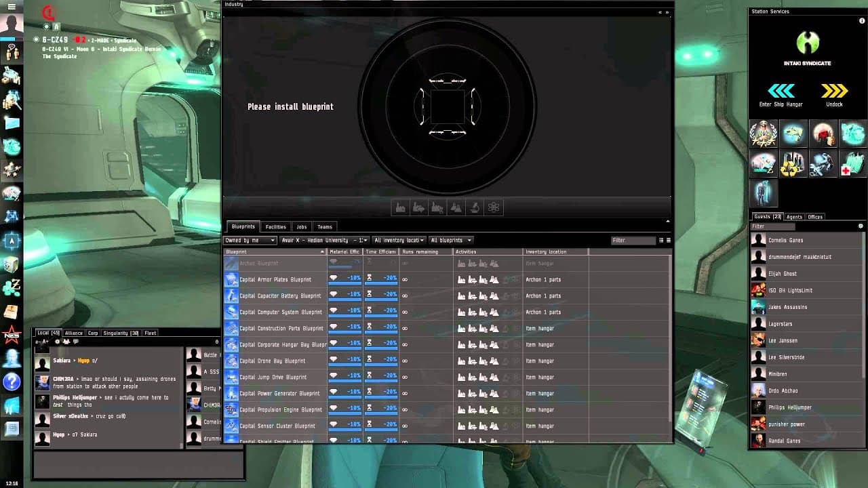Select Capital Sensor Cluster Blueprint row
Image resolution: width=868 pixels, height=488 pixels.
point(447,426)
